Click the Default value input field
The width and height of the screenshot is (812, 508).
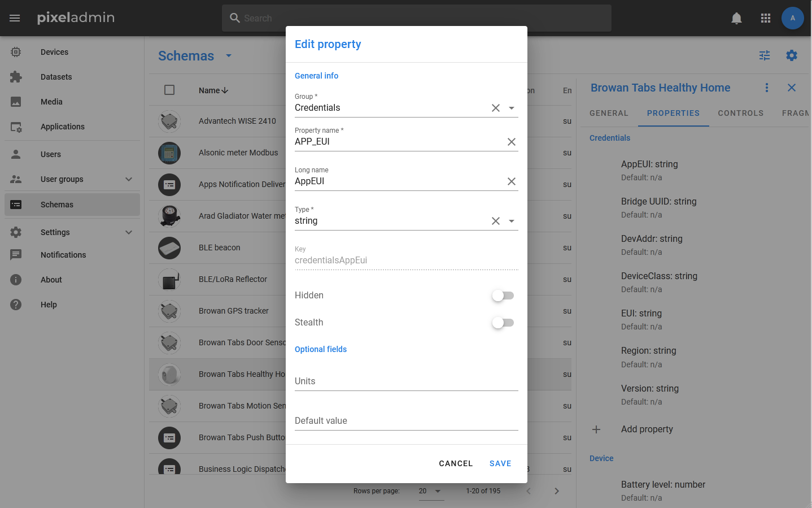406,421
